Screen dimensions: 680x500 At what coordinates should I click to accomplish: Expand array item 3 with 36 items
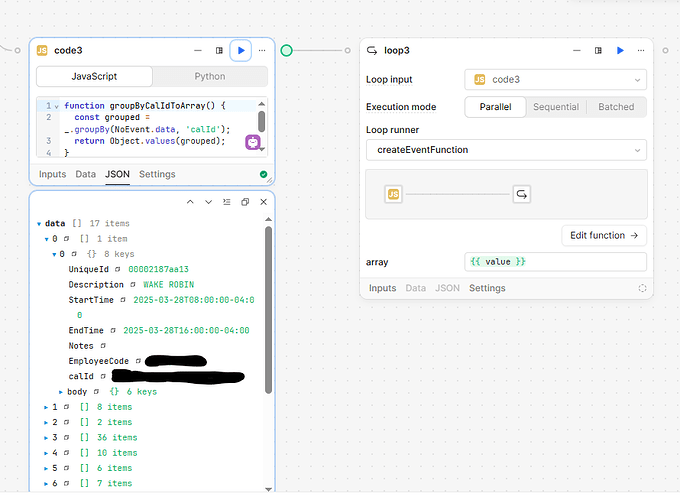46,438
